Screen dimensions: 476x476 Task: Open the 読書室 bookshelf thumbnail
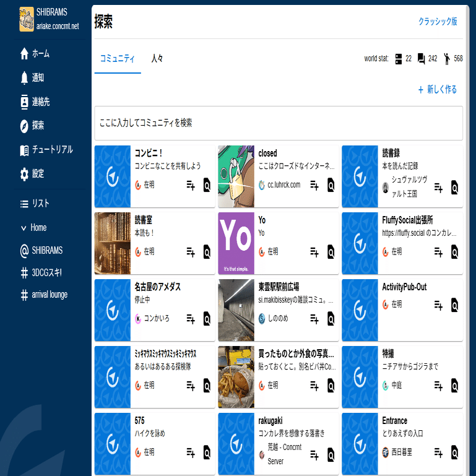pos(112,243)
